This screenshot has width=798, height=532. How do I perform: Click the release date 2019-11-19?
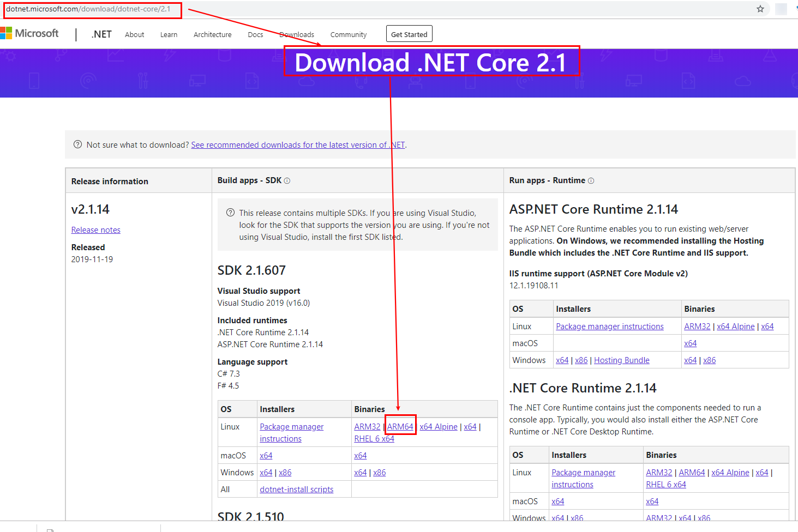tap(92, 259)
